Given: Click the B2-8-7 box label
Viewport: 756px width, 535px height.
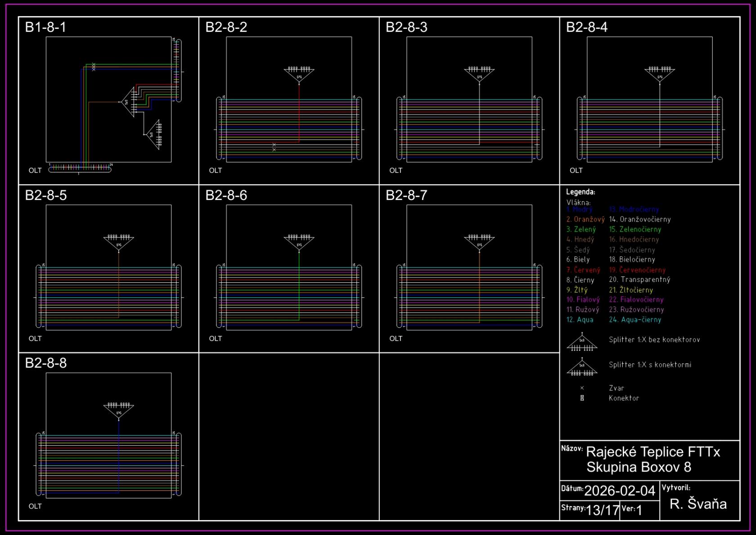Looking at the screenshot, I should tap(406, 195).
